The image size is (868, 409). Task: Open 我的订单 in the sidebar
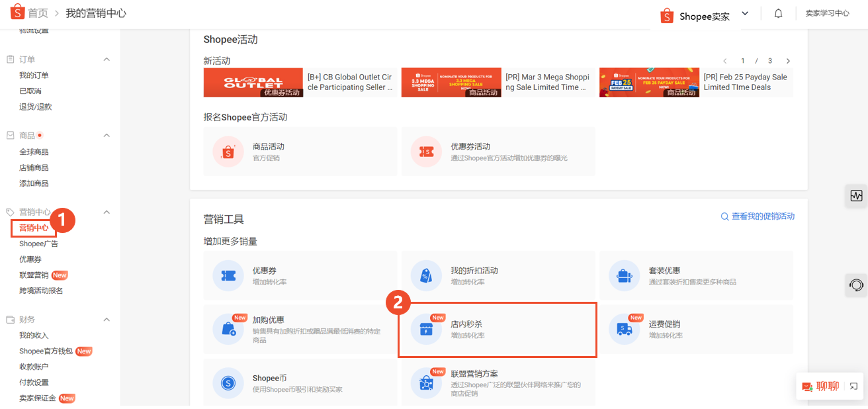(x=34, y=75)
